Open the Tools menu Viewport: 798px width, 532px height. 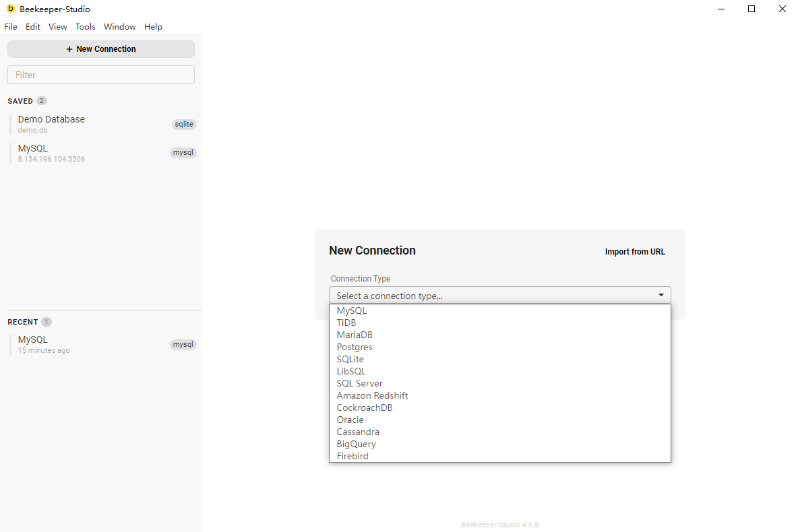point(86,27)
